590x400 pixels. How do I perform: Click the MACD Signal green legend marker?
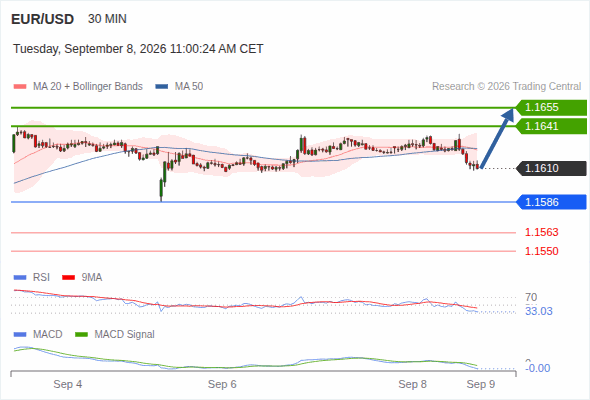[81, 335]
